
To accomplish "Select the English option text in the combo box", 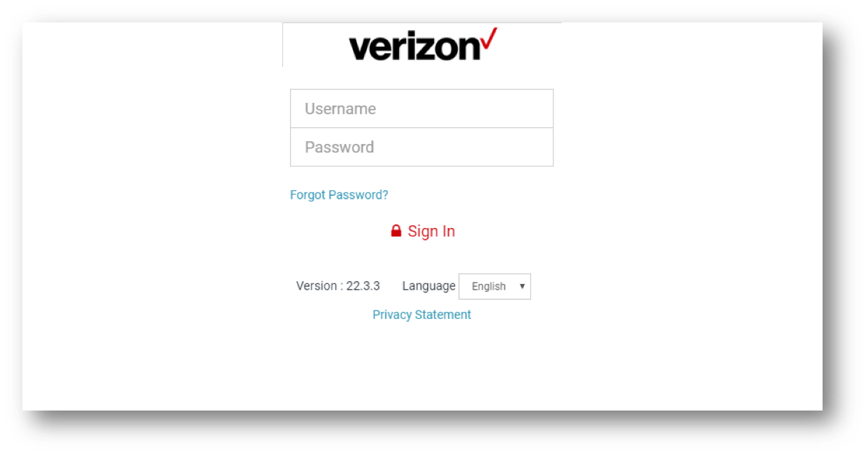I will click(489, 286).
